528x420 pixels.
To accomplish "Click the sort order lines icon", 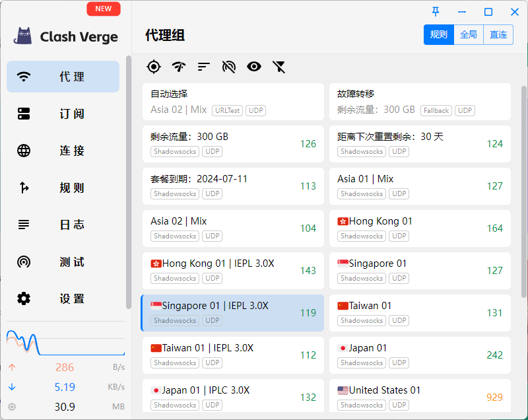I will (204, 66).
